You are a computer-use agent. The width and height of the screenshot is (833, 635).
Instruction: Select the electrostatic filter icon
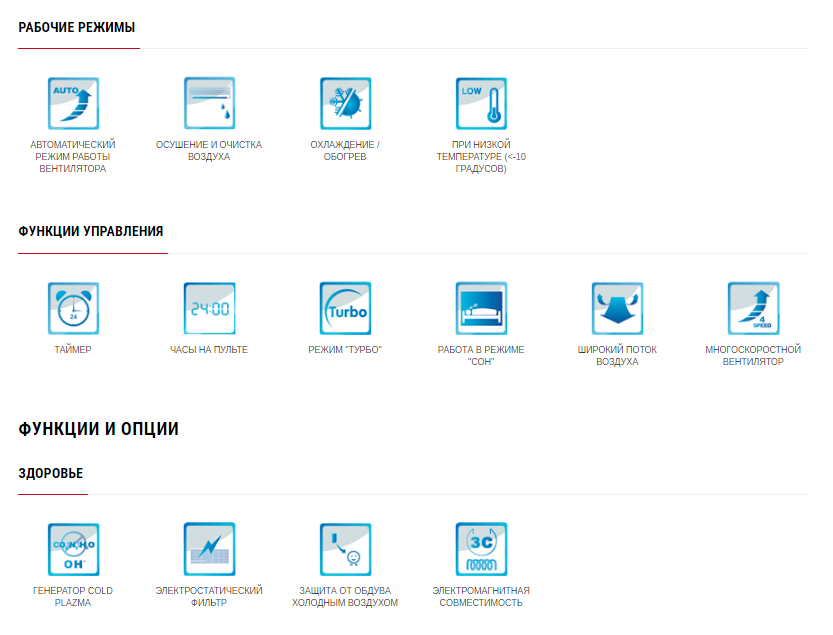209,549
